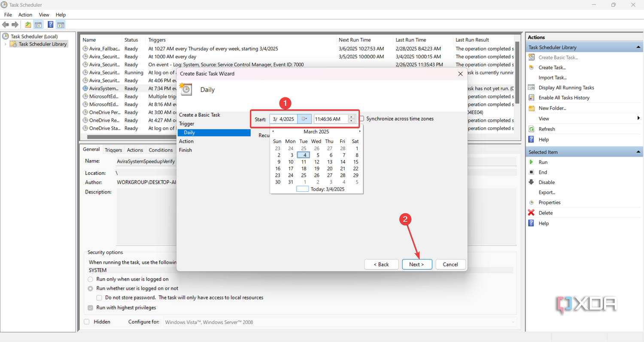Screen dimensions: 644x342
Task: Click the End task square icon
Action: 532,172
